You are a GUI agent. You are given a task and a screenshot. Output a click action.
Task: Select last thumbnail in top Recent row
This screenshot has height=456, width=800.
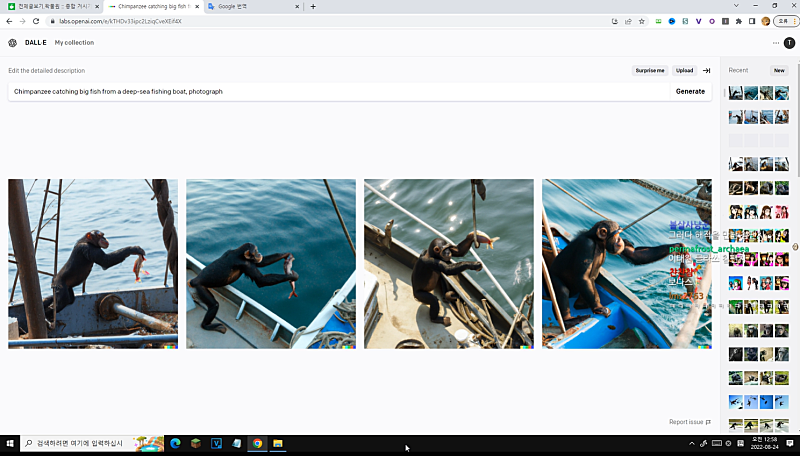(782, 93)
